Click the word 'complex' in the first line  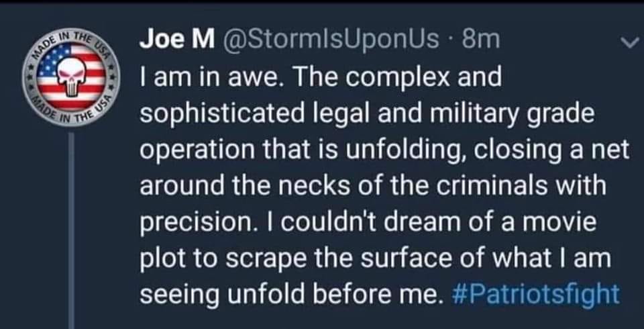pyautogui.click(x=392, y=78)
